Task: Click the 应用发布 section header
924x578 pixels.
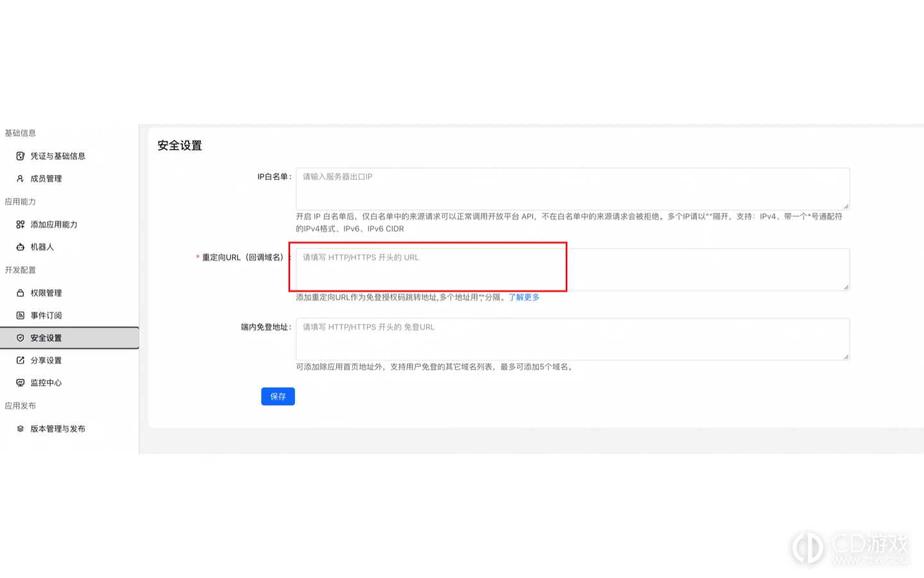Action: (x=21, y=406)
